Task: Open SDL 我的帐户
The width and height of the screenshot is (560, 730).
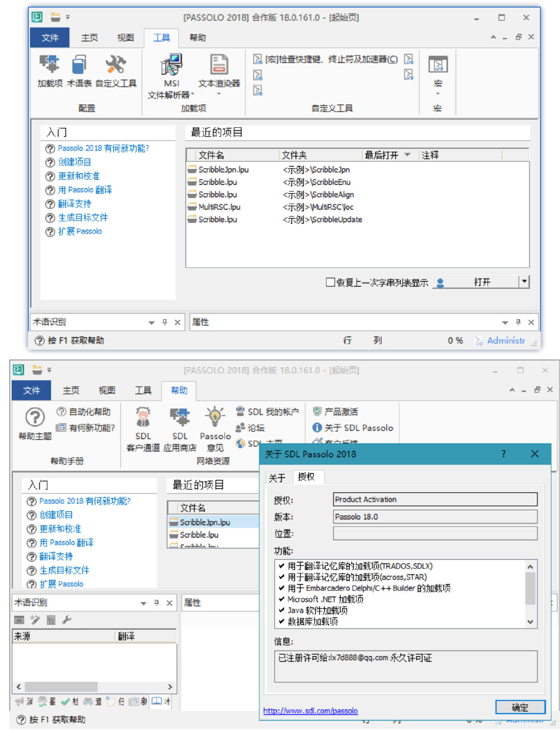Action: 267,411
